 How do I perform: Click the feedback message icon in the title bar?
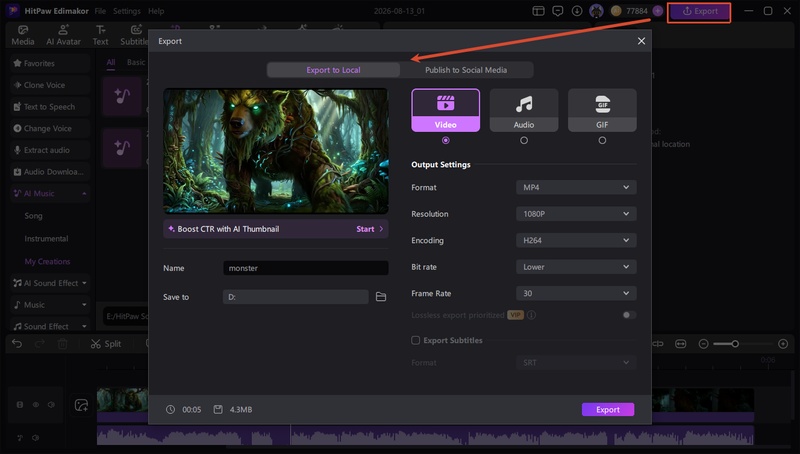tap(558, 11)
